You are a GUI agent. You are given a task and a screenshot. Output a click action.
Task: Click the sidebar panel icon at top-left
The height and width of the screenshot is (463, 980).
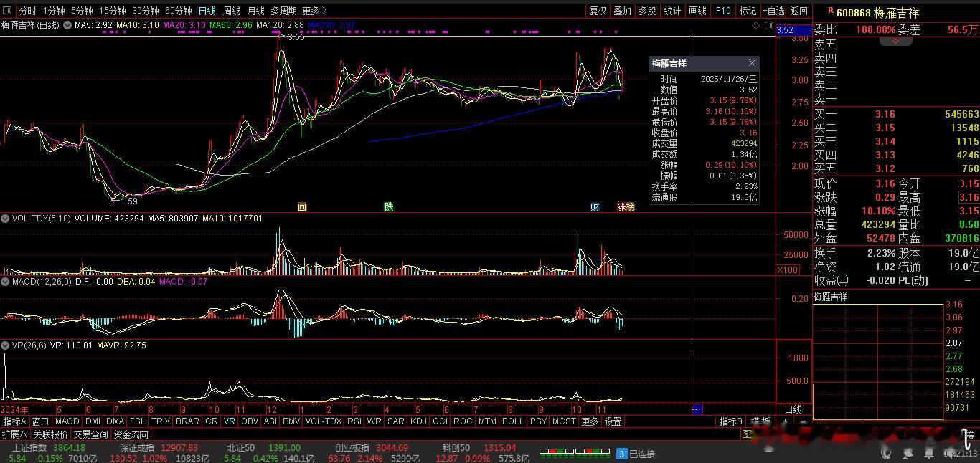click(x=8, y=11)
